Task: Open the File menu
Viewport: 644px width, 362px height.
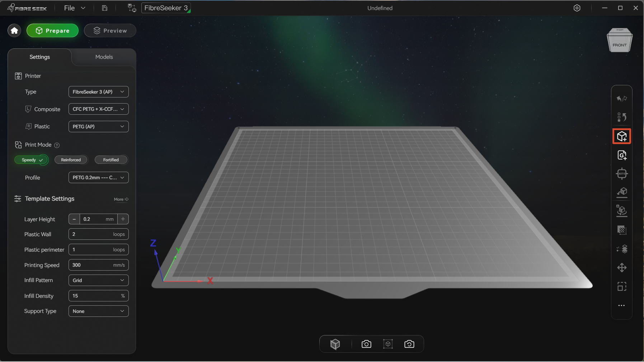Action: click(75, 8)
